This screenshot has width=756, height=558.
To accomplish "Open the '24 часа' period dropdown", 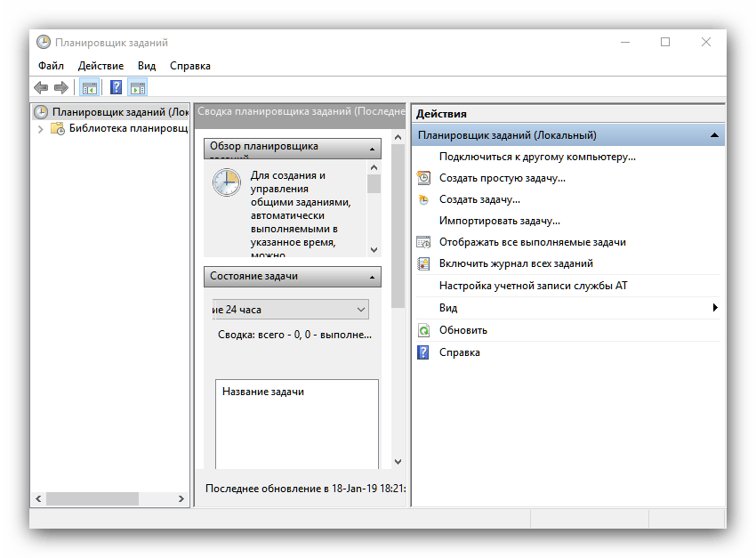I will (361, 310).
